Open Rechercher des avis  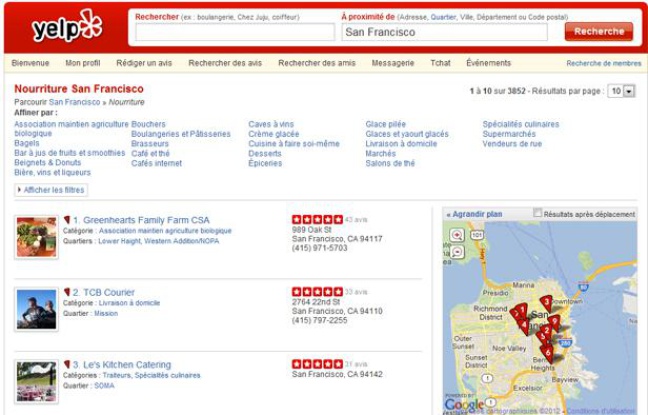pyautogui.click(x=225, y=63)
